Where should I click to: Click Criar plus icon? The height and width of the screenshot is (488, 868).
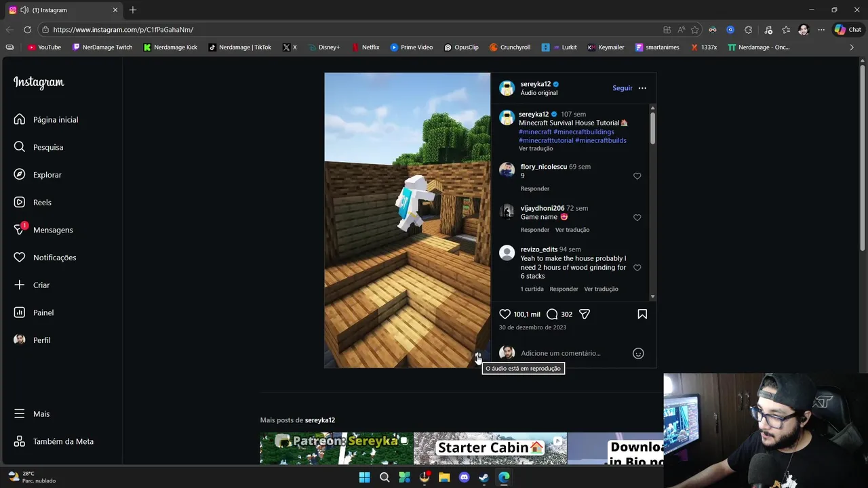[x=20, y=285]
